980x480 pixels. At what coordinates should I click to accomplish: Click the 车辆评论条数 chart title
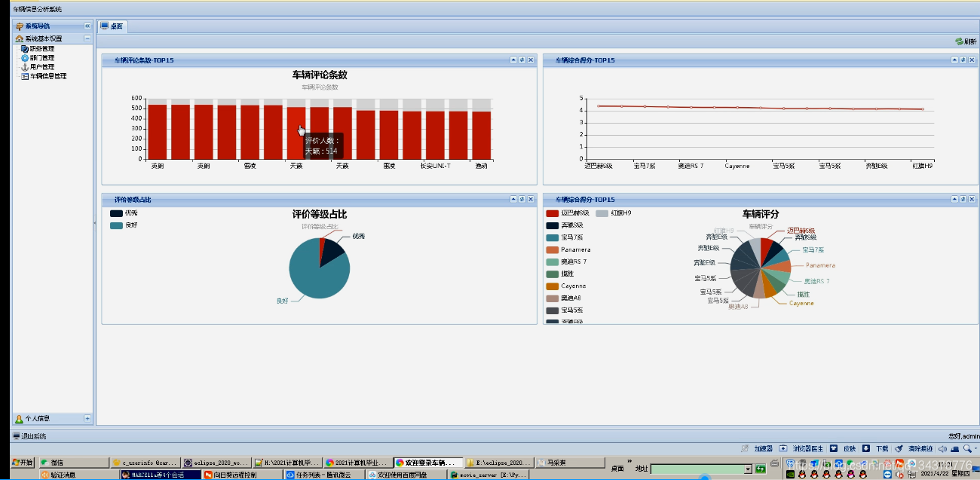tap(320, 75)
